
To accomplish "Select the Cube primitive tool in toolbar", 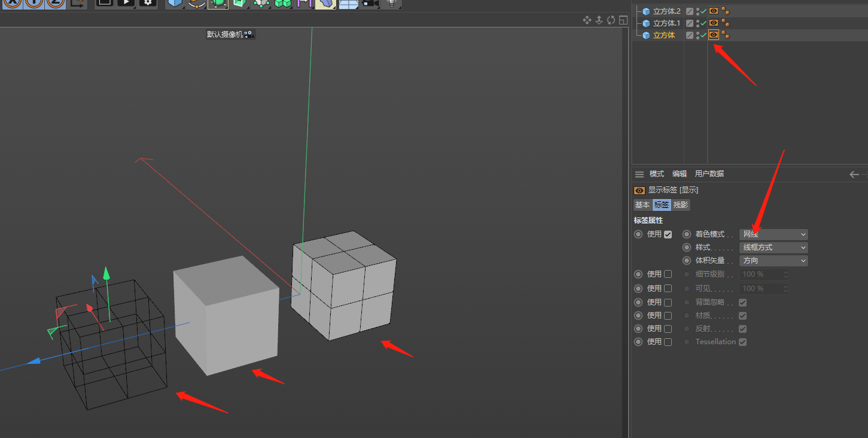I will click(x=175, y=3).
